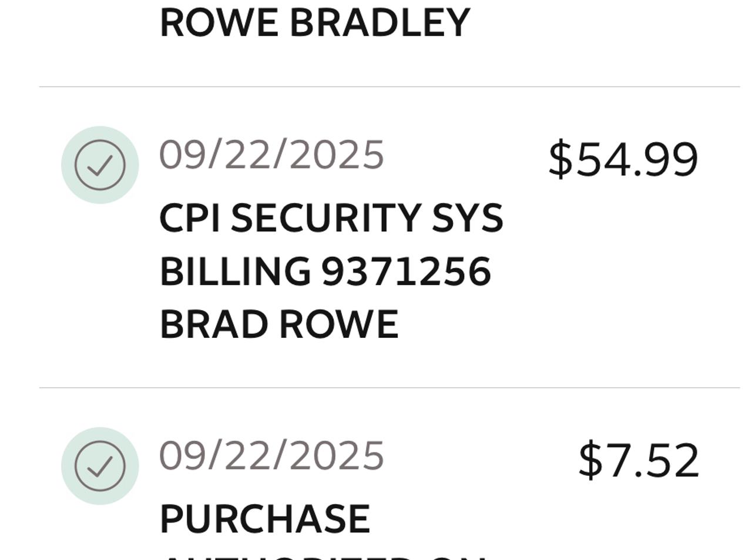752x560 pixels.
Task: Click the word BILLING in the description
Action: click(x=235, y=272)
